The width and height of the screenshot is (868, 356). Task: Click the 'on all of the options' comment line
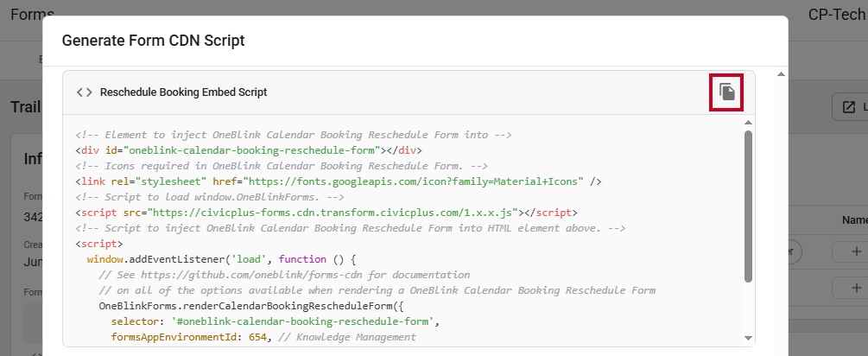pyautogui.click(x=377, y=289)
